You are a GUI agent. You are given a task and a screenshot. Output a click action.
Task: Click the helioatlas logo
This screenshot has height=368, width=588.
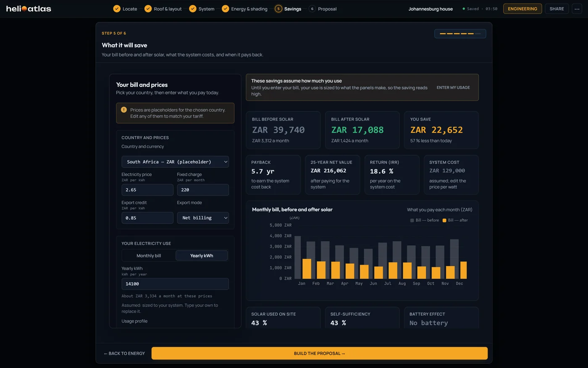click(x=29, y=8)
